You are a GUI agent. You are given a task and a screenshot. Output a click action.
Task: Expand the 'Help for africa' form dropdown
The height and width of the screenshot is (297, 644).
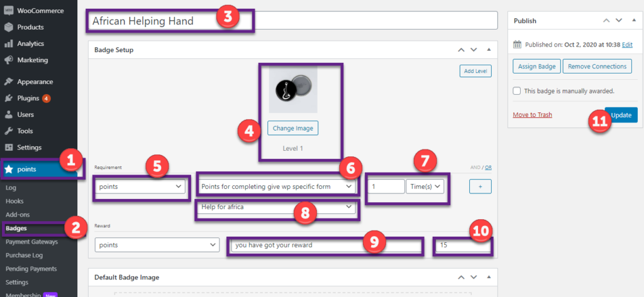[277, 207]
